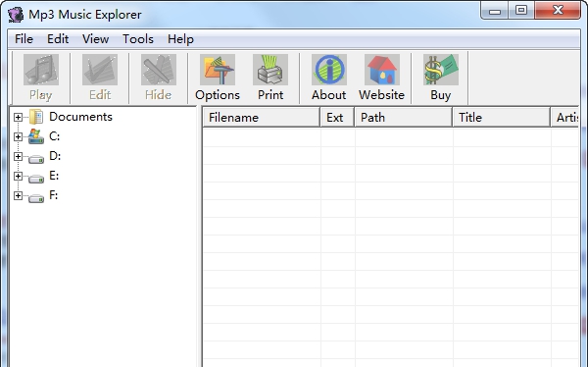Click the Play music note icon
Viewport: 588px width, 367px height.
41,70
